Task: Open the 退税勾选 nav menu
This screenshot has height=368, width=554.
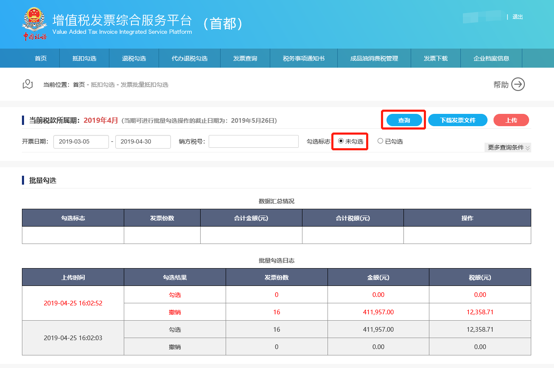Action: point(134,58)
